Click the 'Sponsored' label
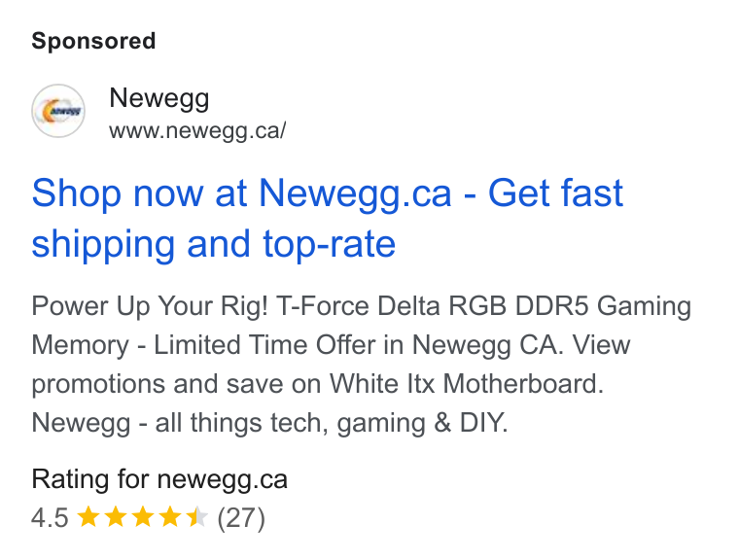This screenshot has width=739, height=560. click(x=93, y=41)
